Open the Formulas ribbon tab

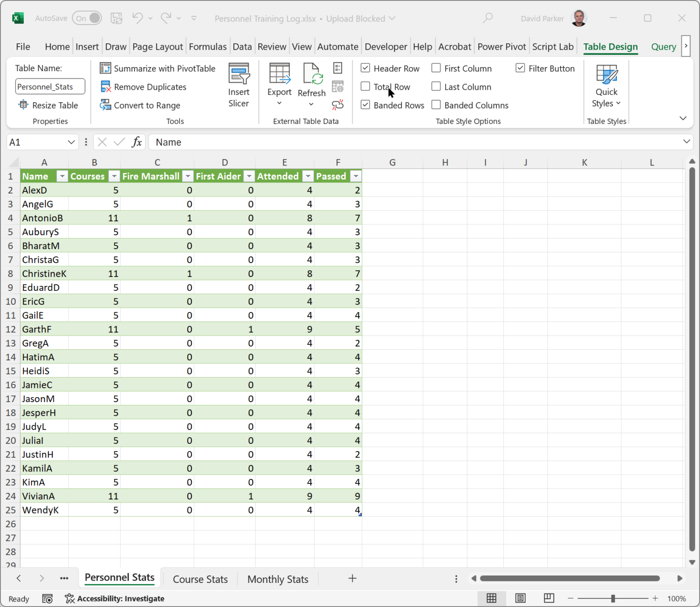point(207,47)
